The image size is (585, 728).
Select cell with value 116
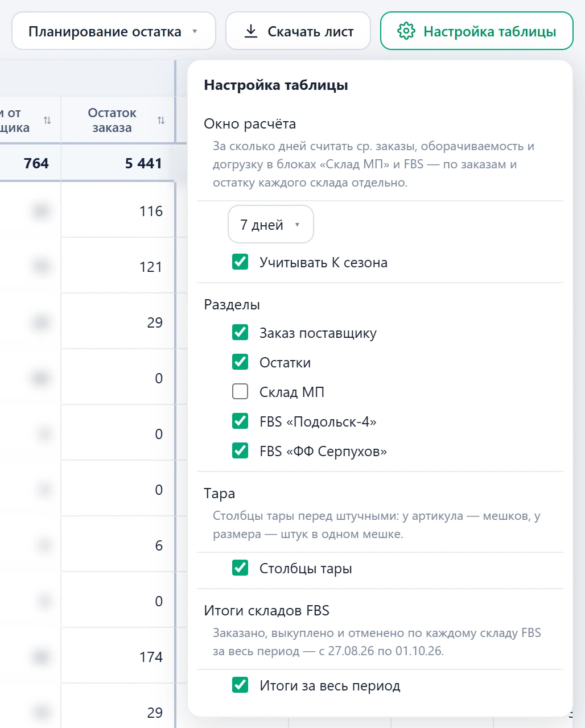(118, 211)
